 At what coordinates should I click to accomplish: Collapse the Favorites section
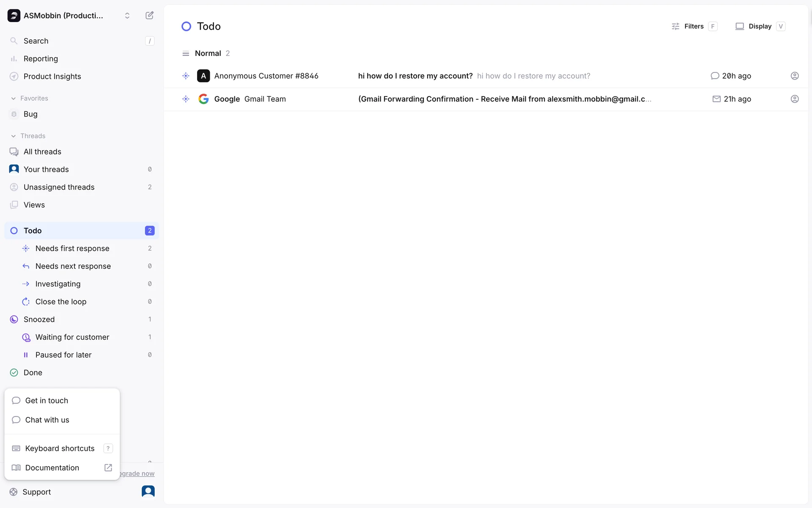point(30,98)
